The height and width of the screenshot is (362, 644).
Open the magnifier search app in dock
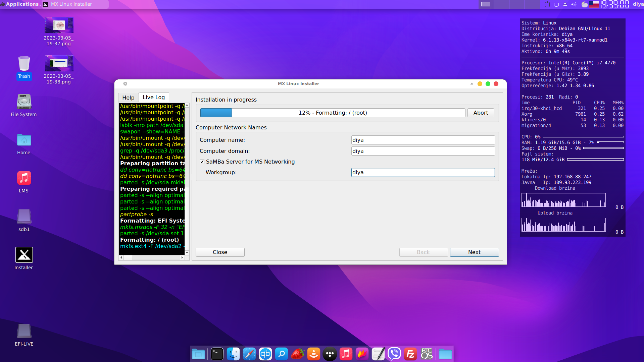[282, 354]
